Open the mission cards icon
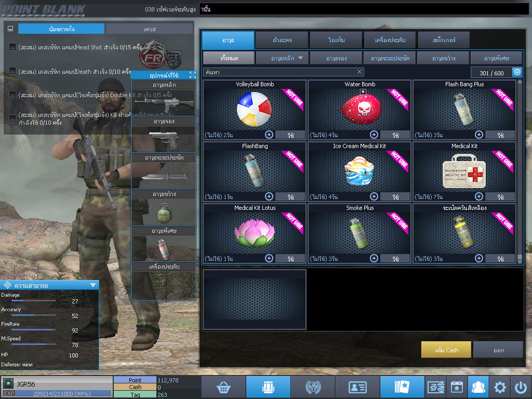 click(402, 387)
